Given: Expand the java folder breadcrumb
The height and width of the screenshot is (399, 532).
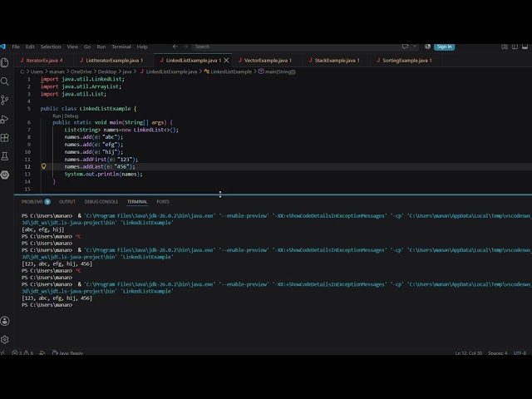Looking at the screenshot, I should (x=127, y=71).
